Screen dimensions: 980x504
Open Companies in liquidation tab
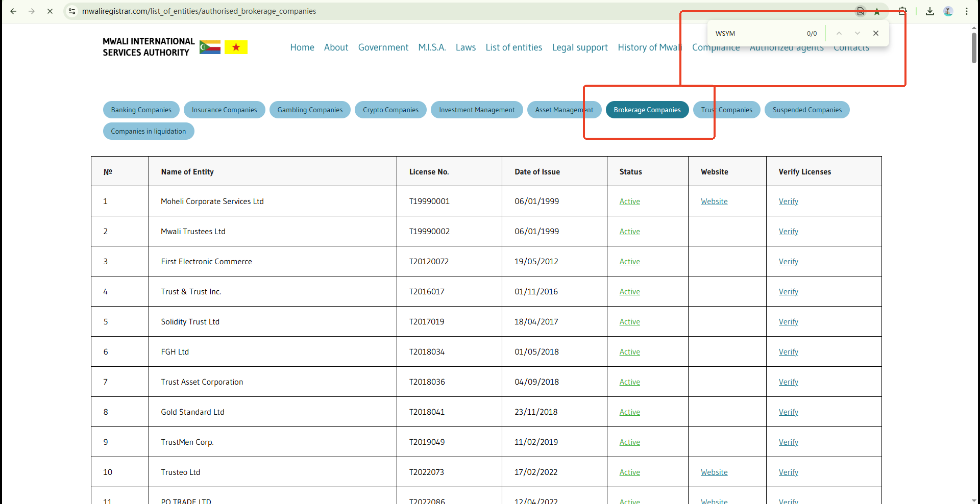click(149, 131)
